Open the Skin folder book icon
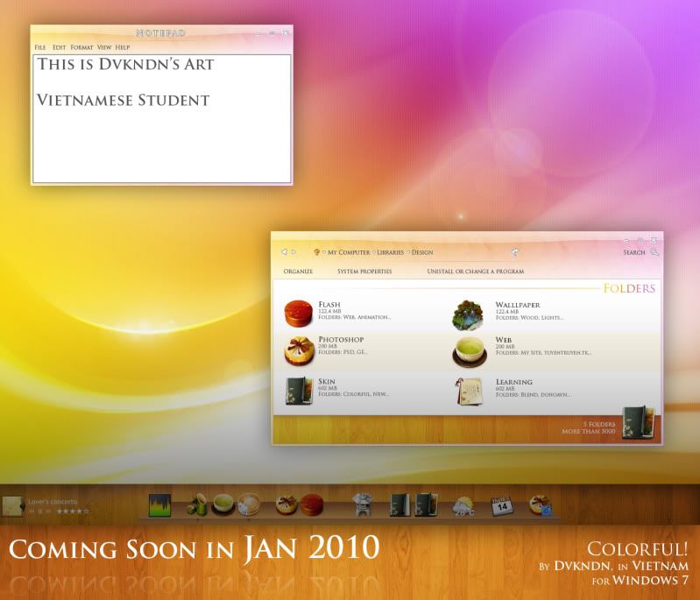 pos(298,391)
